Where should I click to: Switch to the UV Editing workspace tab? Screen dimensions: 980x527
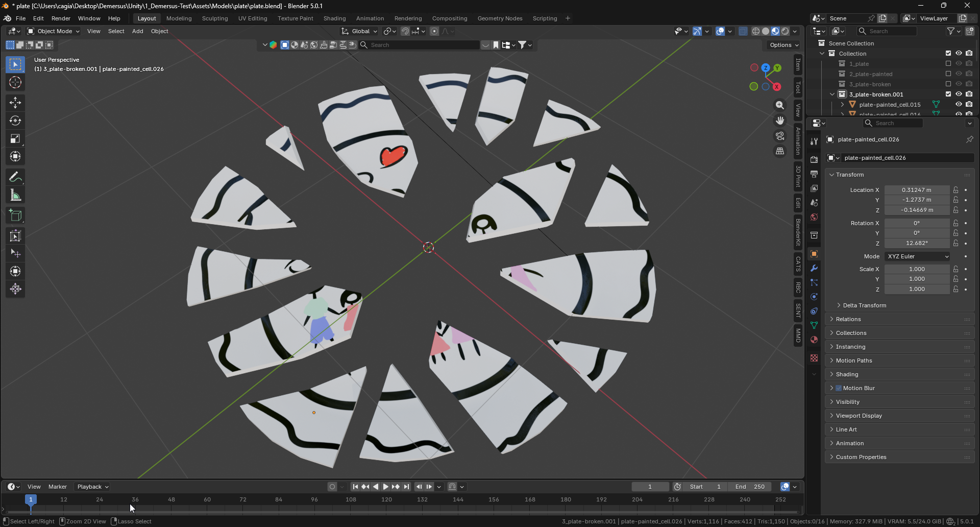(x=253, y=18)
